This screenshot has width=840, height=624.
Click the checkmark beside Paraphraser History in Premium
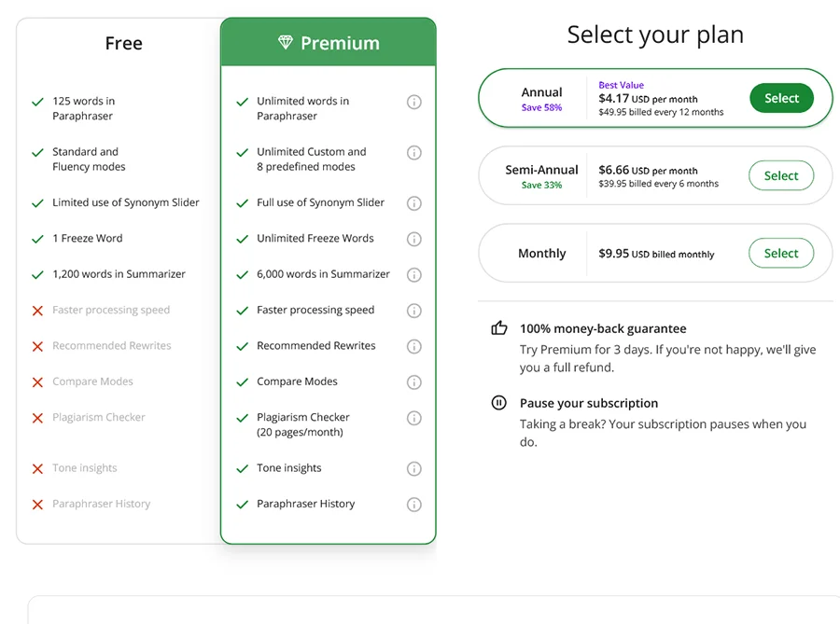tap(244, 504)
